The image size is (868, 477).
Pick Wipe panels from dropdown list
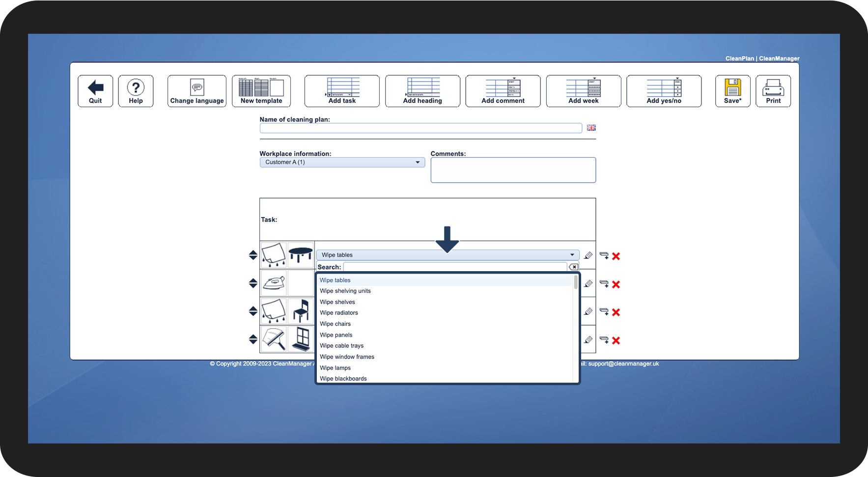point(444,335)
